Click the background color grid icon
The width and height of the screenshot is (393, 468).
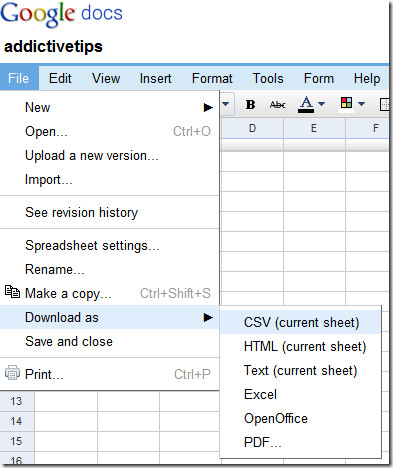(x=346, y=103)
